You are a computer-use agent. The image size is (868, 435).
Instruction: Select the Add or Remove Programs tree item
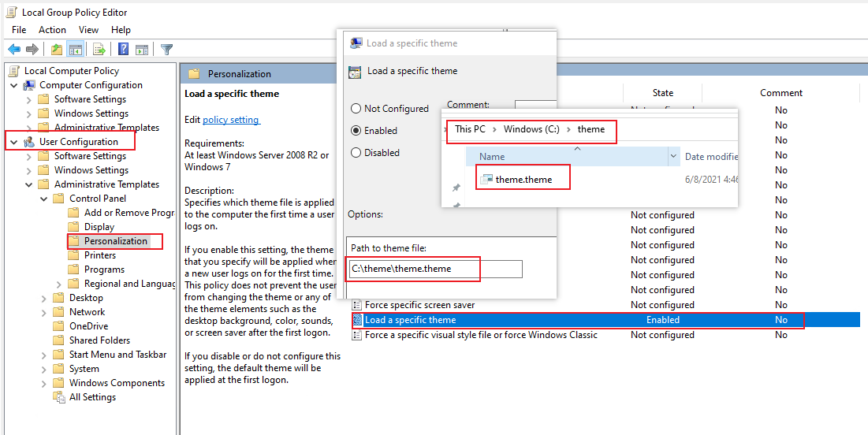129,213
